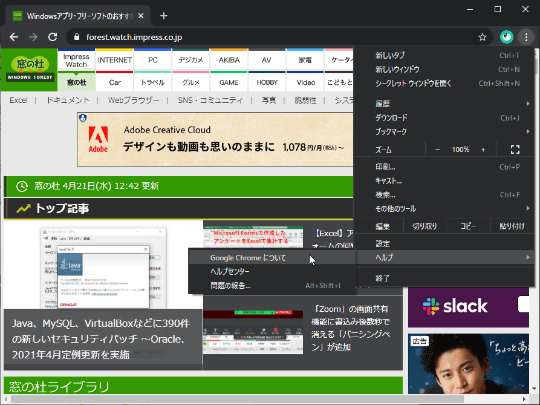Close the current tab with X
The height and width of the screenshot is (405, 540).
[141, 16]
